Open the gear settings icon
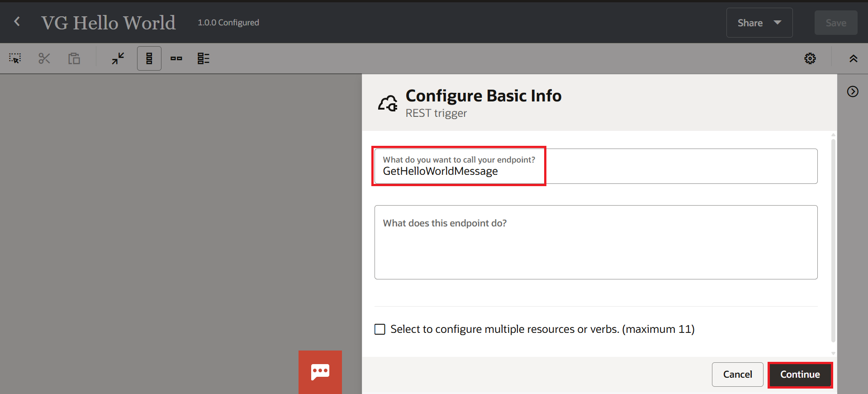This screenshot has height=394, width=868. [x=810, y=58]
